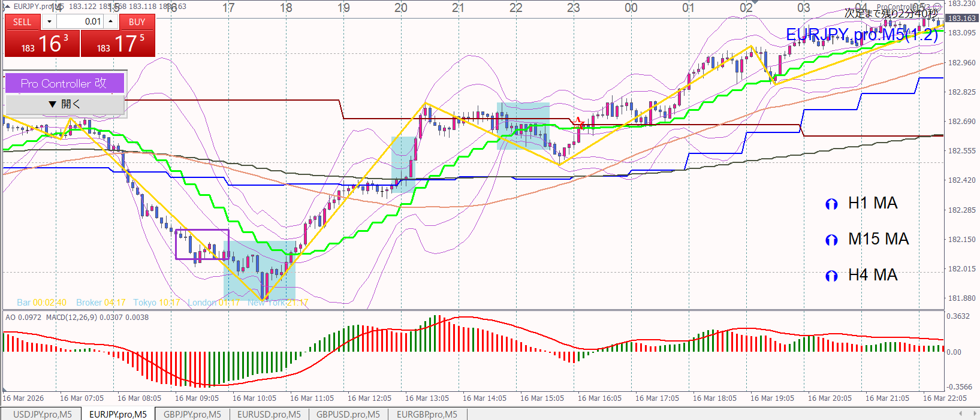Increase lot size with up arrow
The width and height of the screenshot is (980, 420).
pyautogui.click(x=111, y=22)
